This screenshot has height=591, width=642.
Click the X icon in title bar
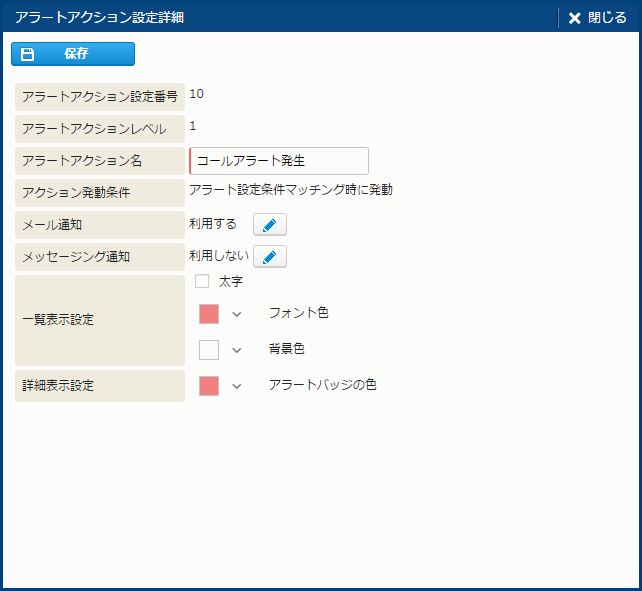point(574,18)
